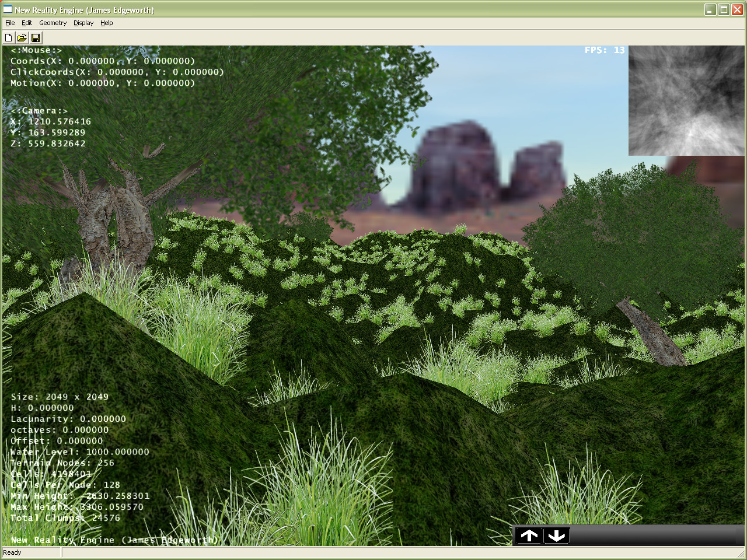
Task: Select the Save floppy disk icon
Action: pyautogui.click(x=36, y=37)
